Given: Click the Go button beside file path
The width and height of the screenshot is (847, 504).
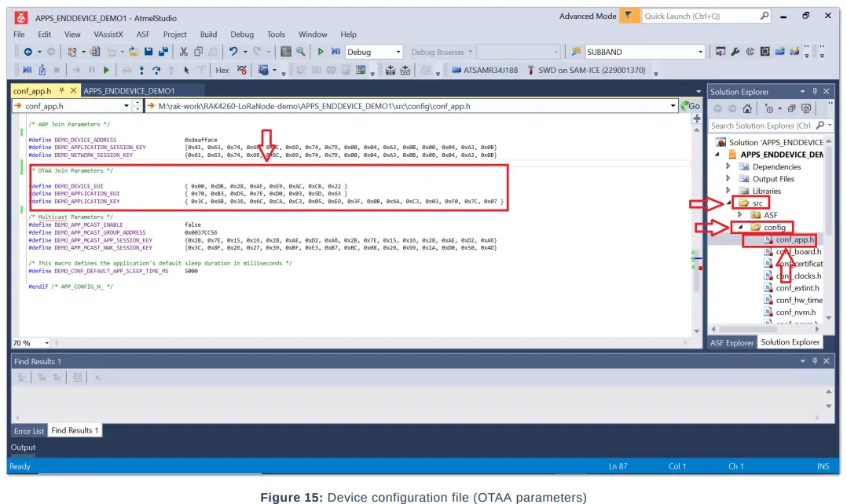Looking at the screenshot, I should (x=691, y=106).
